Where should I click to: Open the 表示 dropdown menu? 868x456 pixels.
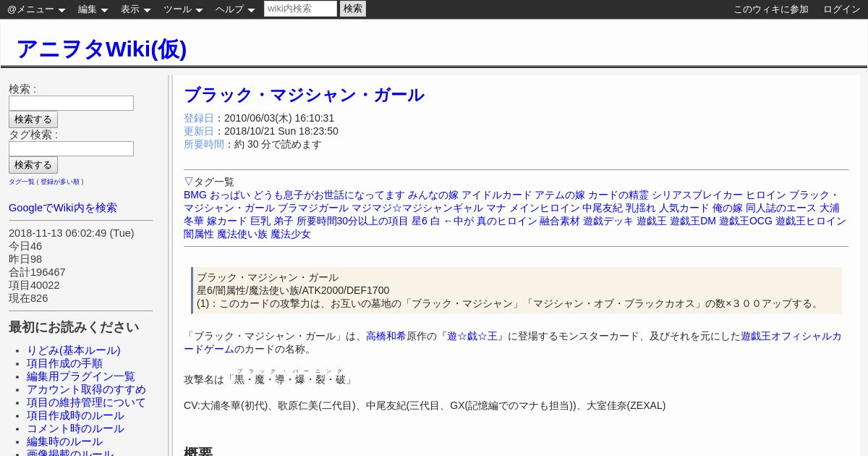click(x=135, y=9)
